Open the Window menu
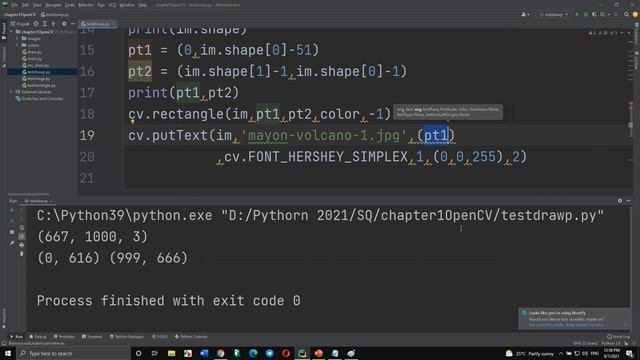Image resolution: width=640 pixels, height=360 pixels. pyautogui.click(x=127, y=5)
